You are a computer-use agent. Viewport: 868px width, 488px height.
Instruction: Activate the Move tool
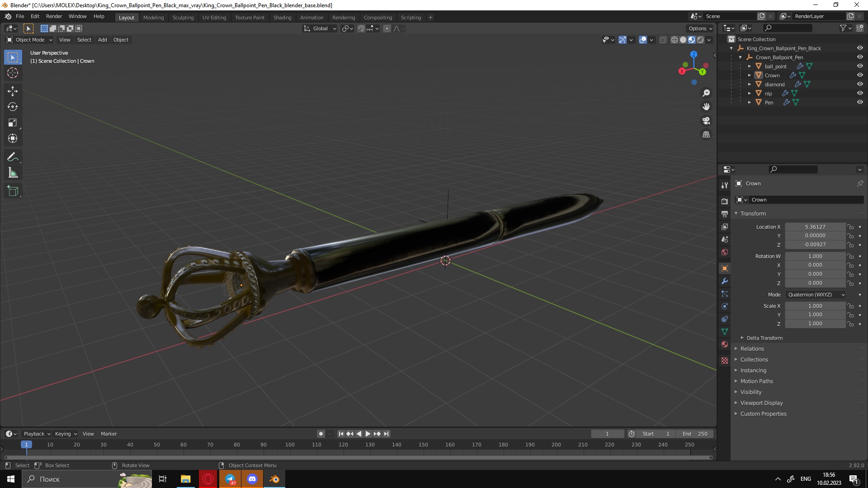coord(13,91)
